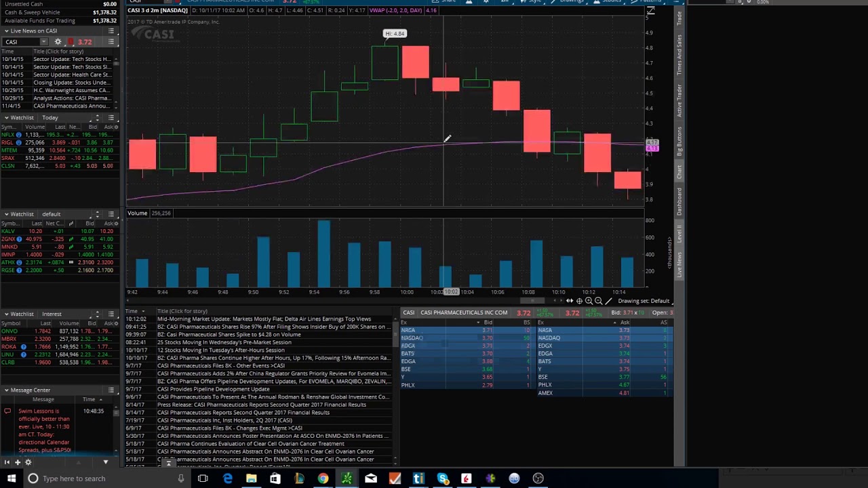The width and height of the screenshot is (868, 488).
Task: Open the Live News on CASI gadget menu
Action: coord(111,31)
